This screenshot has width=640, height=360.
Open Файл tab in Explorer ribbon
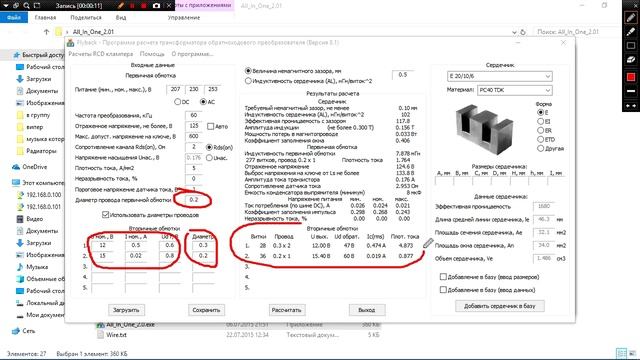[14, 18]
